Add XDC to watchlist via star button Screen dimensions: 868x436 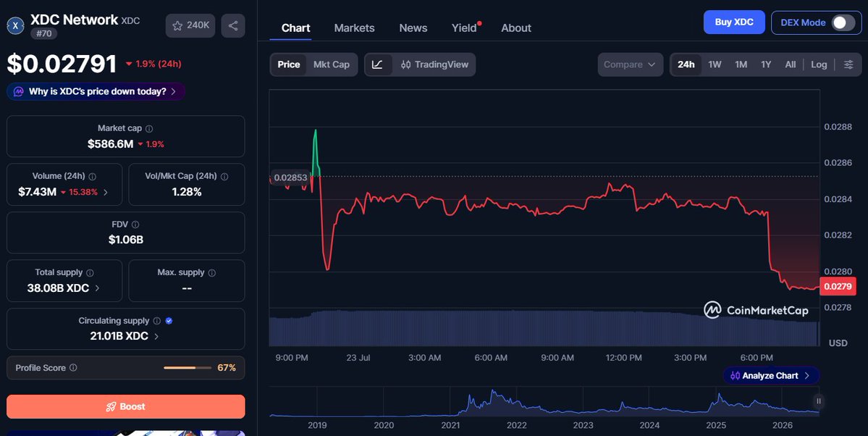click(190, 25)
